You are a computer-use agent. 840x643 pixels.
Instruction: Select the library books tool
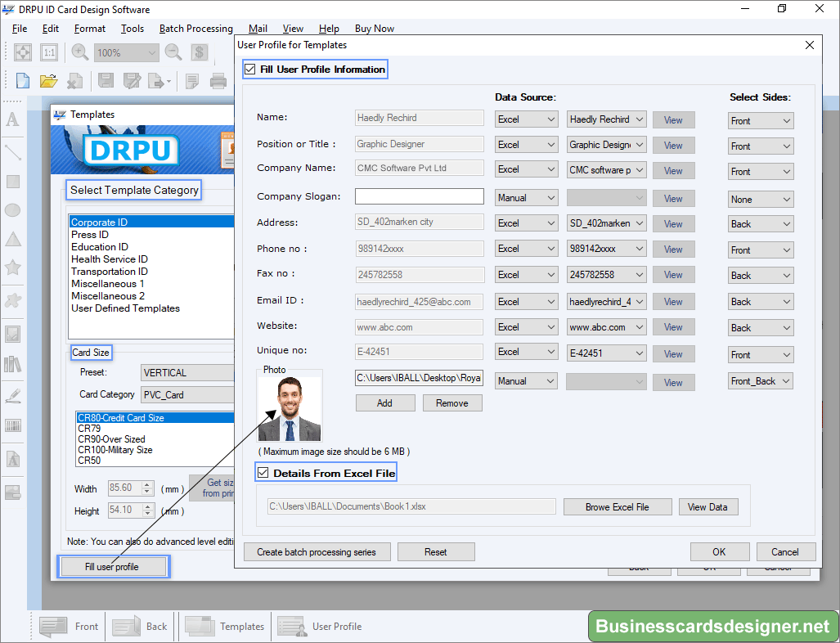click(13, 364)
